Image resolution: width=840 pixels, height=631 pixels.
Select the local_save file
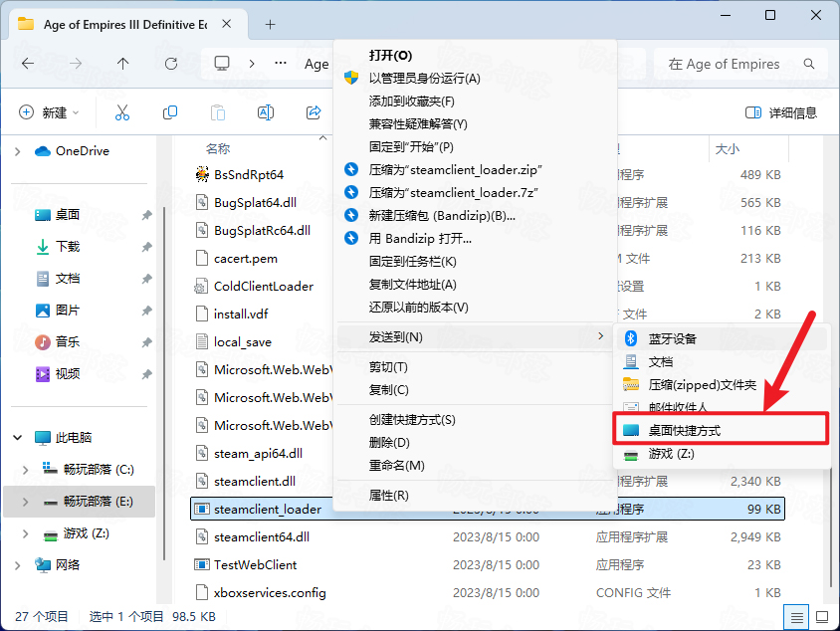[x=243, y=341]
